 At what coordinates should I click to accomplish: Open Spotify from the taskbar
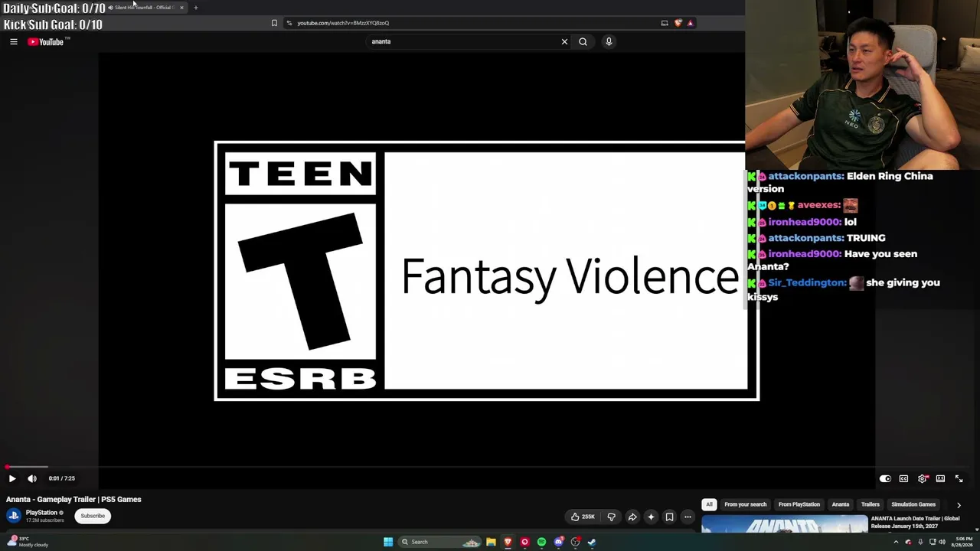click(x=541, y=542)
